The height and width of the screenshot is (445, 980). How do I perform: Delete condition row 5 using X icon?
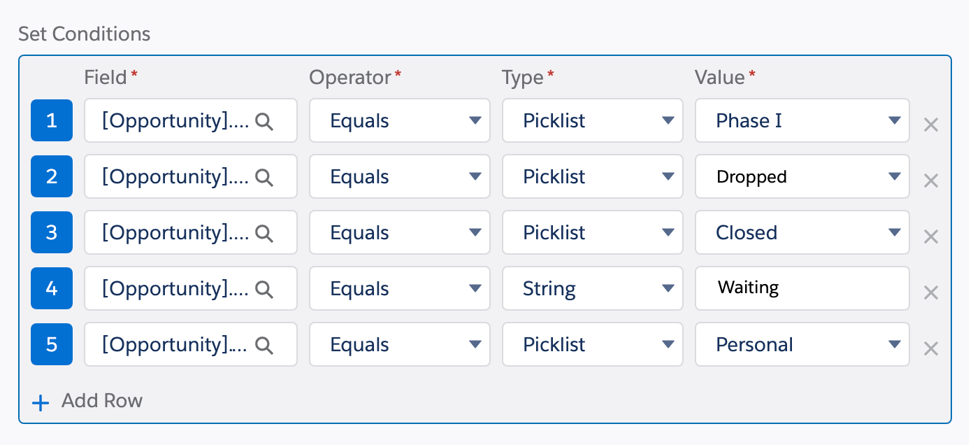pyautogui.click(x=930, y=349)
